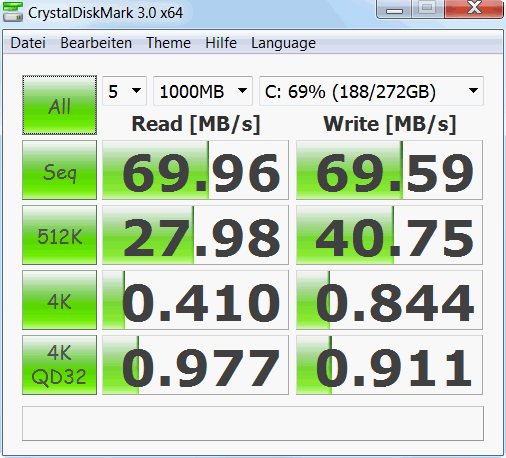Open the Theme menu
506x458 pixels.
pos(168,43)
